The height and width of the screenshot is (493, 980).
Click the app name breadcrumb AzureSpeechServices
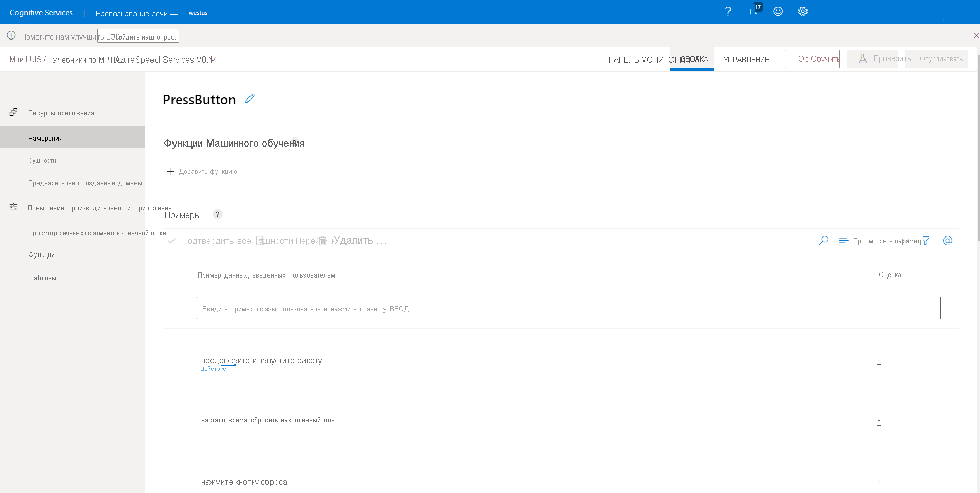coord(155,60)
